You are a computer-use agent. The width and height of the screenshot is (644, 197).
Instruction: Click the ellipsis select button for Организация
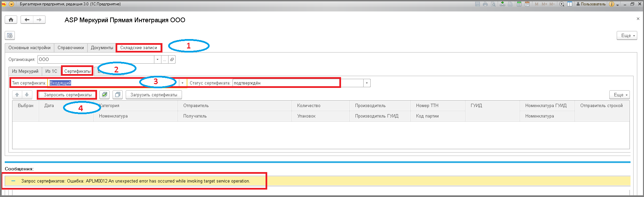click(x=164, y=60)
